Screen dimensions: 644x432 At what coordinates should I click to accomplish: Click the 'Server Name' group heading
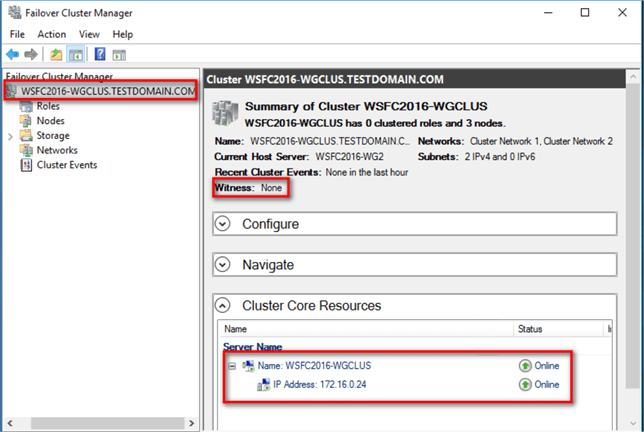coord(253,347)
